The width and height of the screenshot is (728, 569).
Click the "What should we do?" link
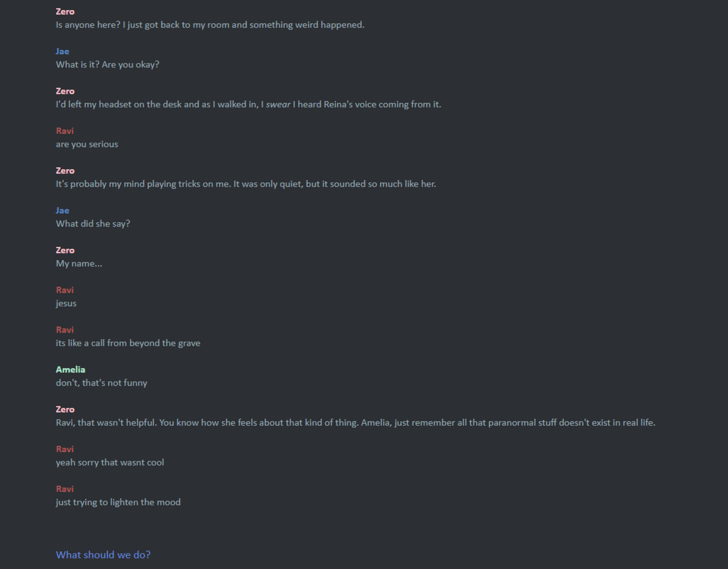coord(103,555)
